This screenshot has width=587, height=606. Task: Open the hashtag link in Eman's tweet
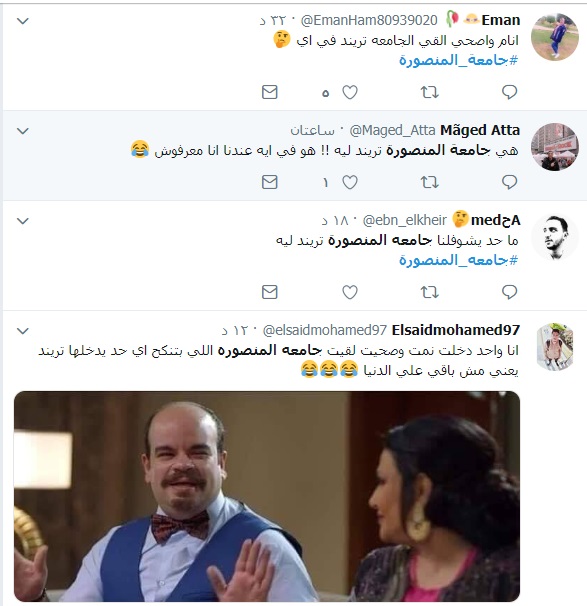coord(458,60)
